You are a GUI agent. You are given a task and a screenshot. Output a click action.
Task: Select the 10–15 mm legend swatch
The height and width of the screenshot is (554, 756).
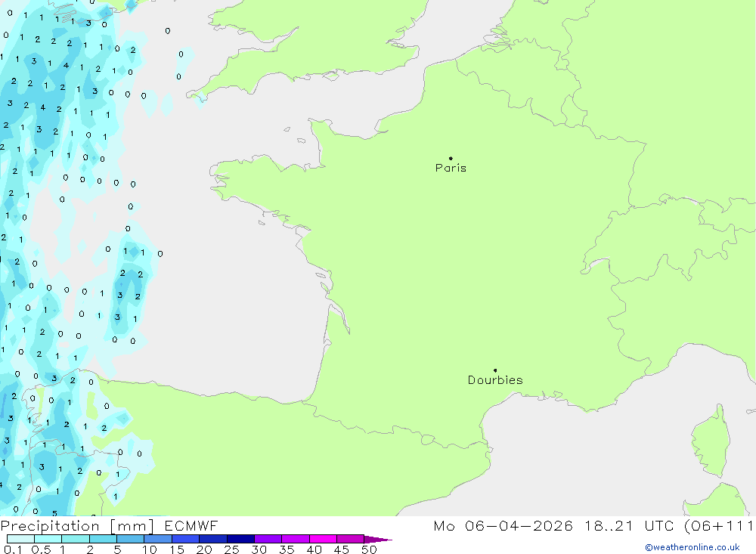click(158, 539)
